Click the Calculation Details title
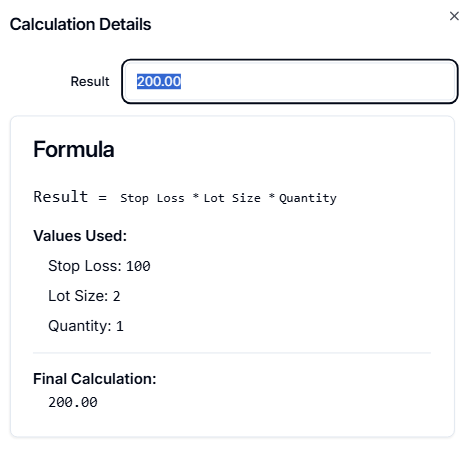 point(80,24)
